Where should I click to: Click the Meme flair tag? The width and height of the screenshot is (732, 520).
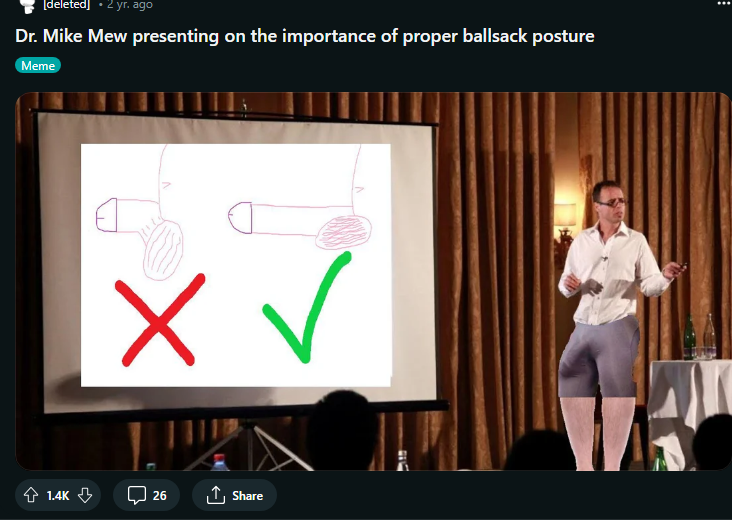click(38, 65)
